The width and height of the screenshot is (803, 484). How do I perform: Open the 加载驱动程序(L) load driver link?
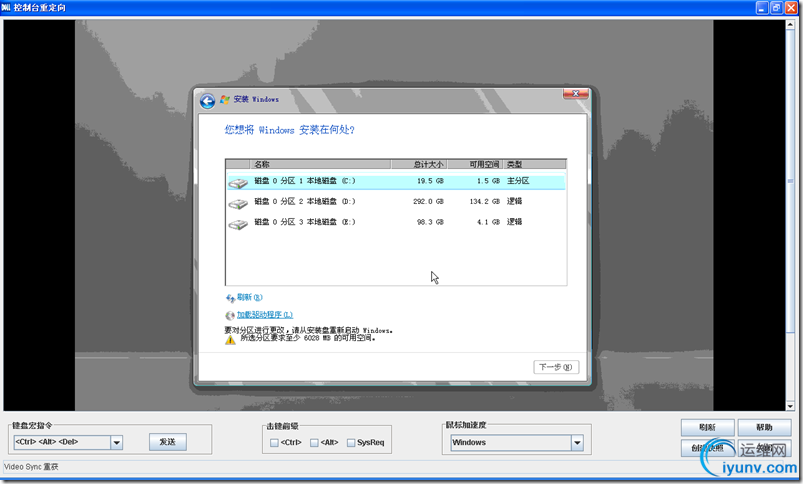click(265, 315)
